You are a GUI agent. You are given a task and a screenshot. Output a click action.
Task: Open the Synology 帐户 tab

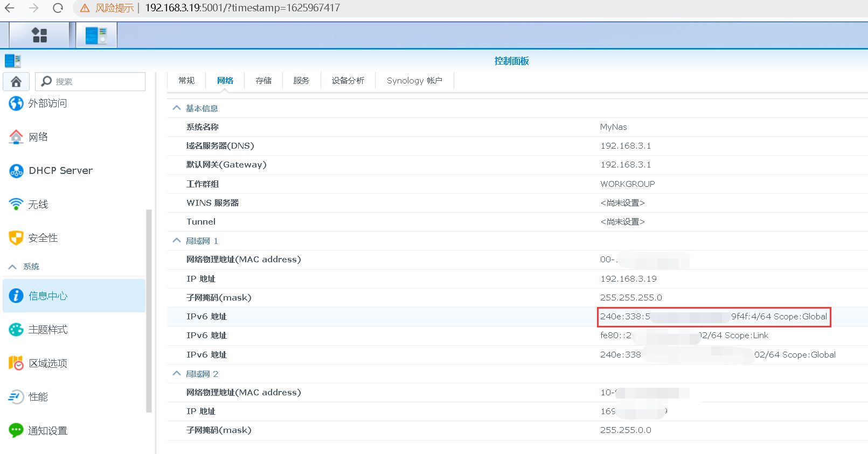pyautogui.click(x=414, y=81)
